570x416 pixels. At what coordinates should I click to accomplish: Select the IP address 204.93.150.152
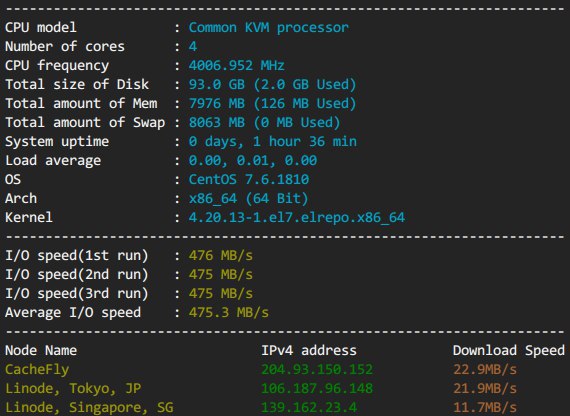(317, 369)
